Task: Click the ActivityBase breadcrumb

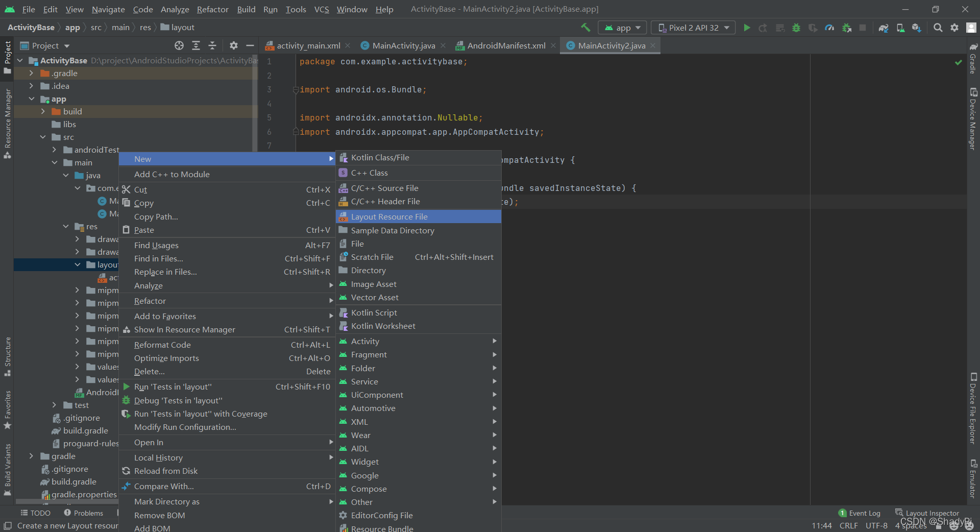Action: 31,28
